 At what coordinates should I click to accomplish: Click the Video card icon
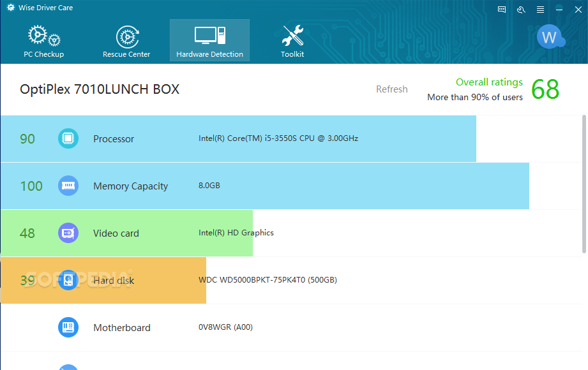tap(68, 233)
